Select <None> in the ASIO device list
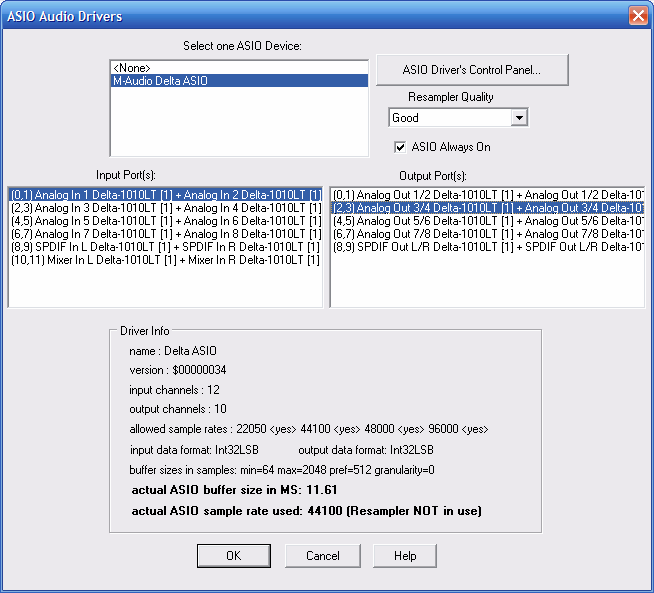The image size is (654, 593). [x=239, y=68]
